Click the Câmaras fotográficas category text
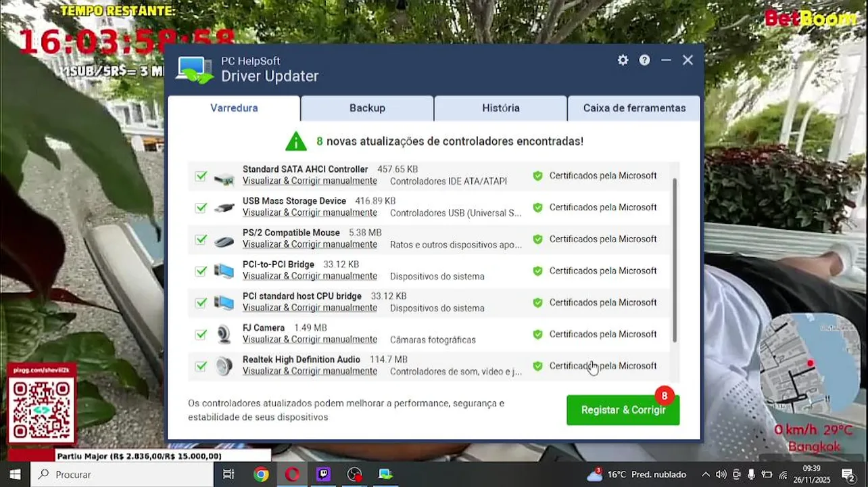This screenshot has height=487, width=868. pyautogui.click(x=433, y=340)
